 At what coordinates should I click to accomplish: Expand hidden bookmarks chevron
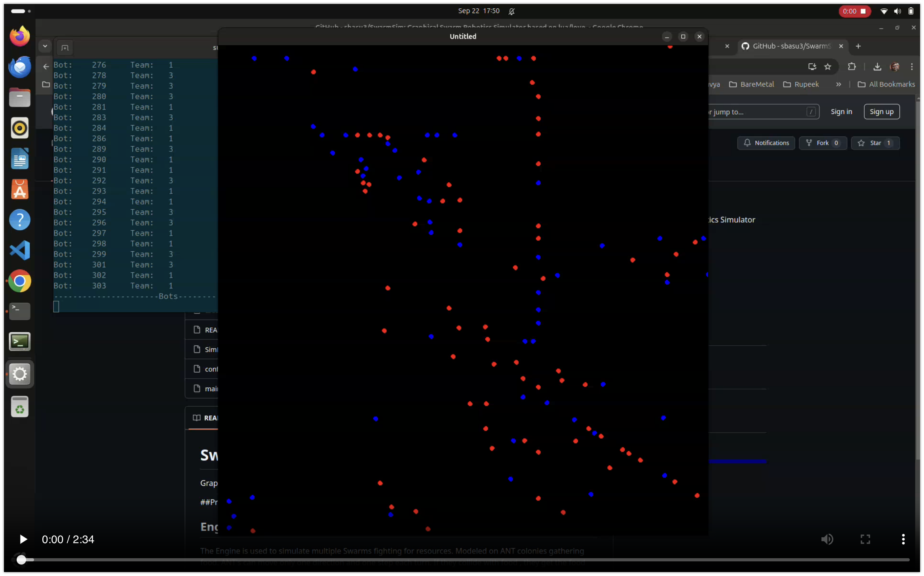point(838,84)
